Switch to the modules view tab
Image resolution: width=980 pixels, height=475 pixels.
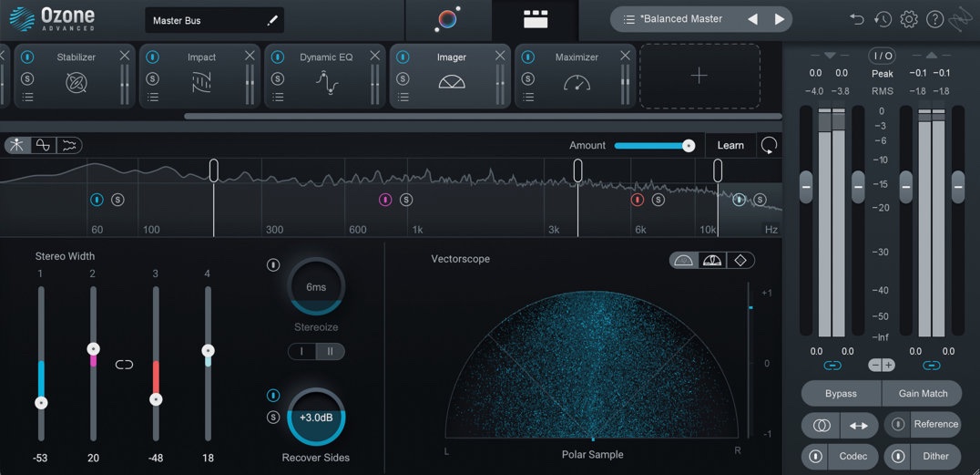535,19
